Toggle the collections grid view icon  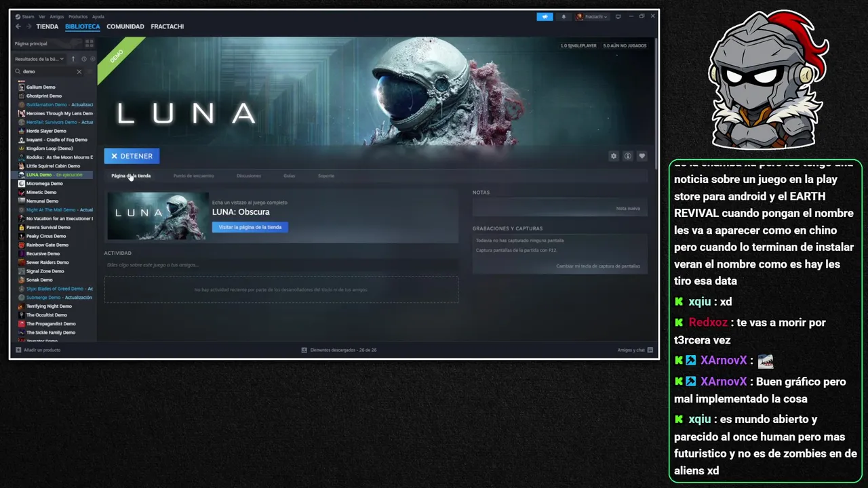tap(89, 43)
